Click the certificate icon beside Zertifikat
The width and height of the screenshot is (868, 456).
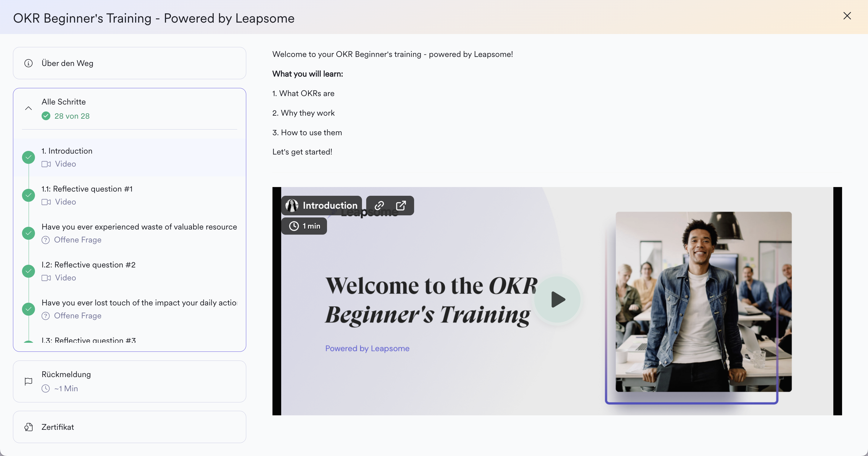pos(28,427)
